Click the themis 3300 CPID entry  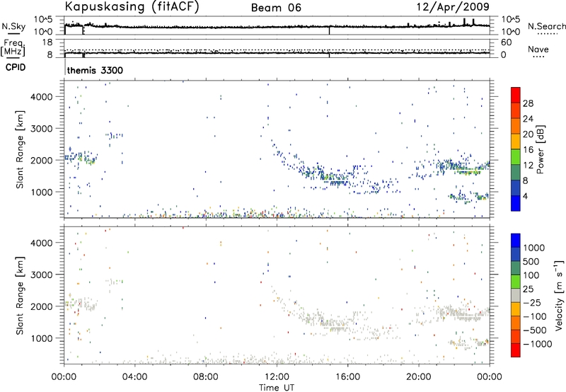pyautogui.click(x=95, y=70)
